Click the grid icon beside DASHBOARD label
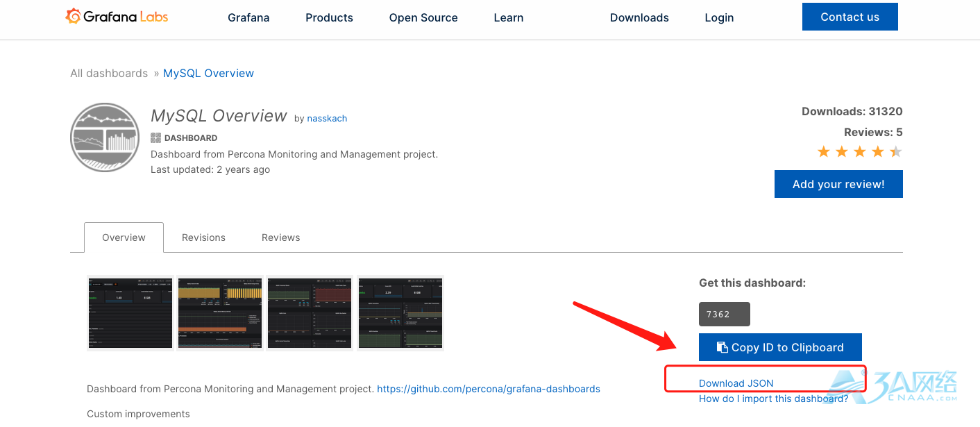 click(156, 137)
